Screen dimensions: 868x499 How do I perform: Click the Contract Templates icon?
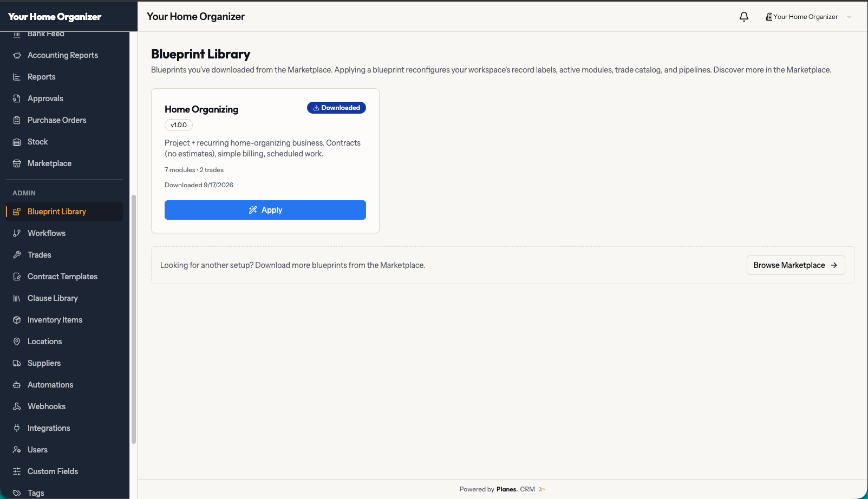tap(17, 277)
